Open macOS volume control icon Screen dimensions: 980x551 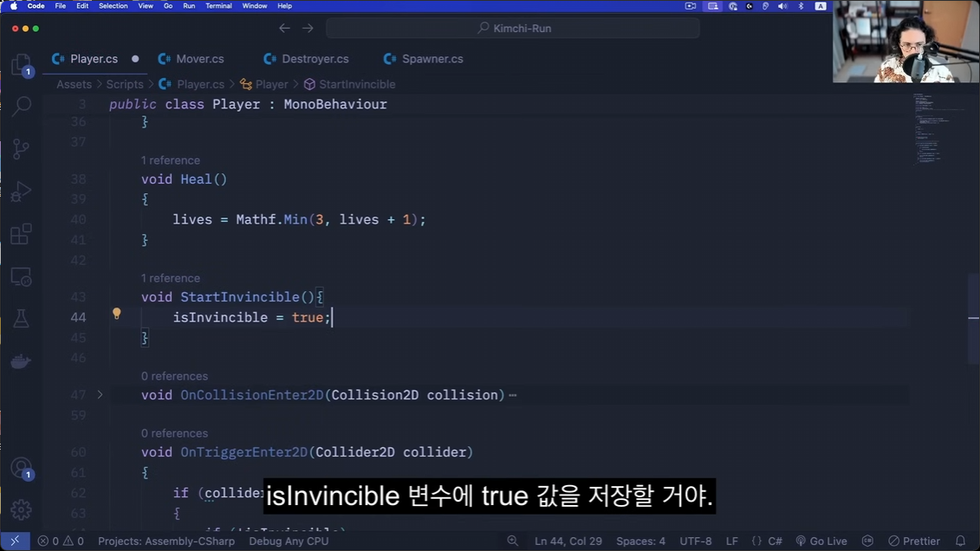tap(782, 5)
